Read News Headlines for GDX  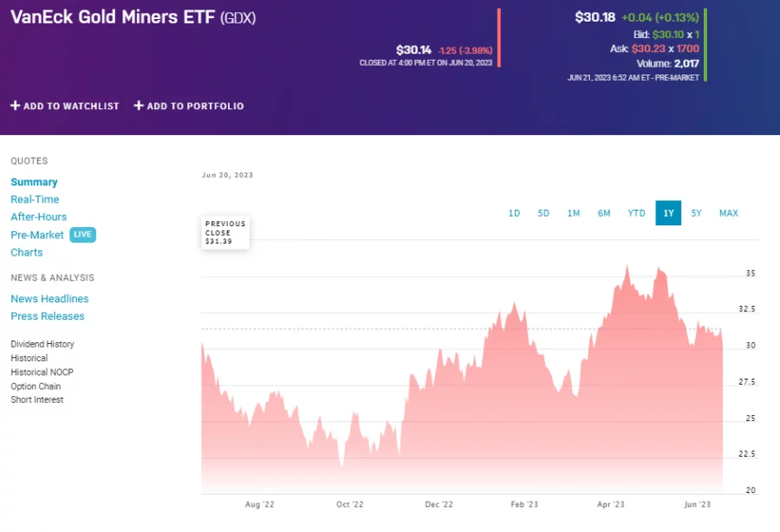pyautogui.click(x=49, y=298)
